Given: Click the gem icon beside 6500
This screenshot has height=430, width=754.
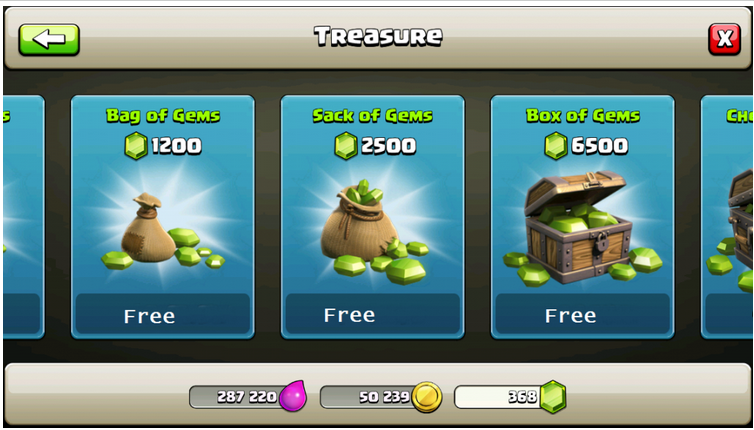Looking at the screenshot, I should 556,146.
